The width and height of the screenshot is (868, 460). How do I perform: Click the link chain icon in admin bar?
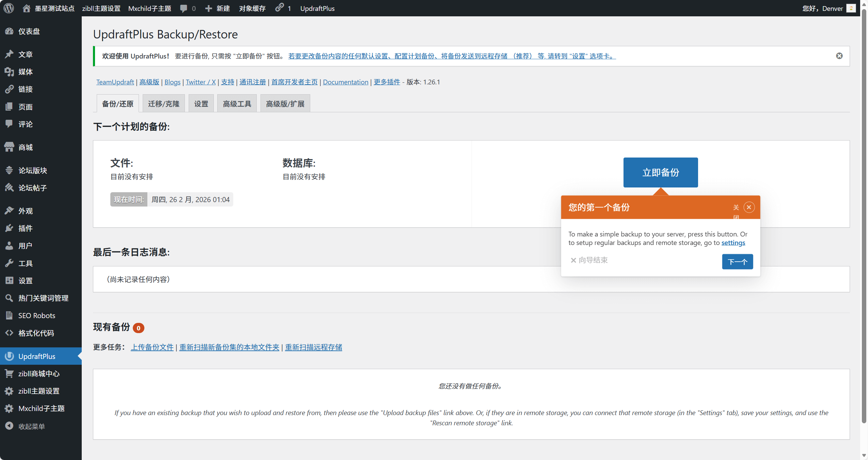(280, 7)
